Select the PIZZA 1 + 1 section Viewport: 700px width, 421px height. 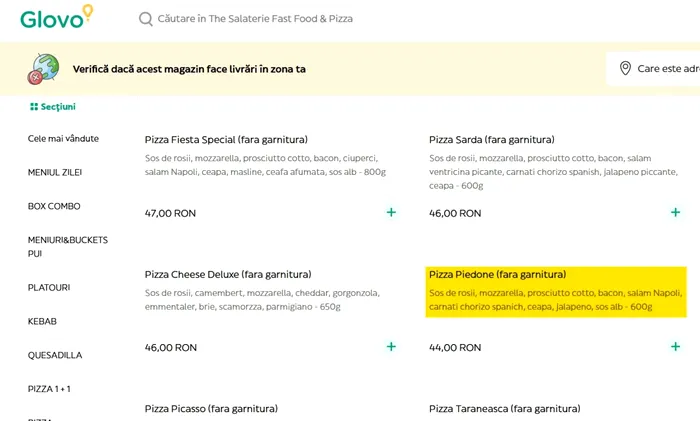point(49,388)
